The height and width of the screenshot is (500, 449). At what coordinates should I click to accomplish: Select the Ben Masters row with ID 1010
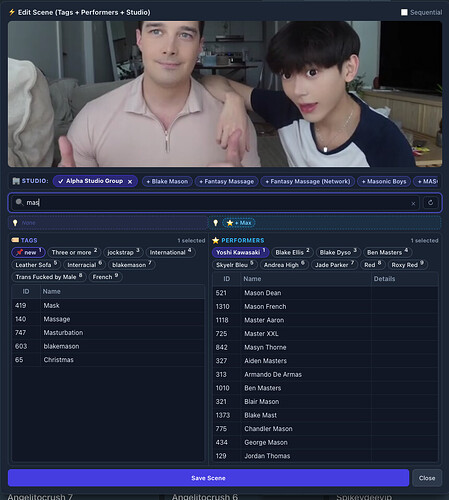point(325,388)
